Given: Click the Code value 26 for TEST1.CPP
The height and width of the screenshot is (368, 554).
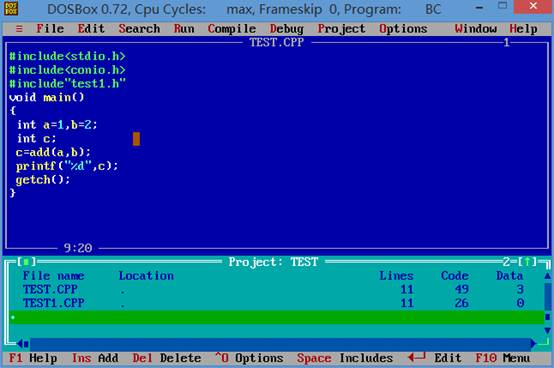Looking at the screenshot, I should point(462,303).
